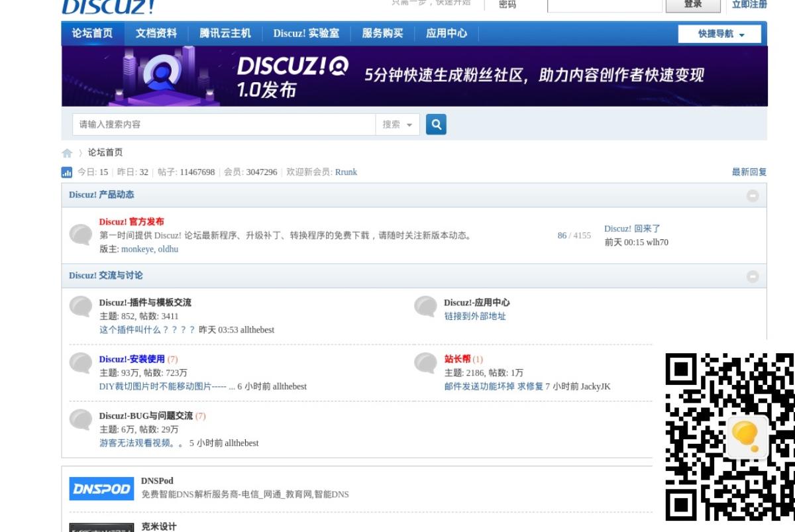Click the Discuz!-安装使用 forum bubble icon
The image size is (795, 532).
click(x=81, y=364)
